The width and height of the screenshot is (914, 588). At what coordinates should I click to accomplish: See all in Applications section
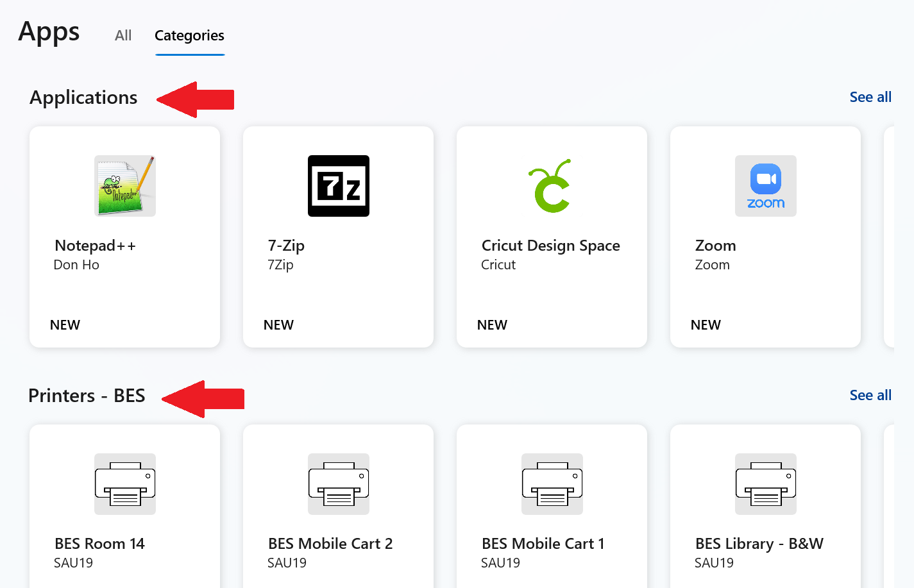(870, 97)
